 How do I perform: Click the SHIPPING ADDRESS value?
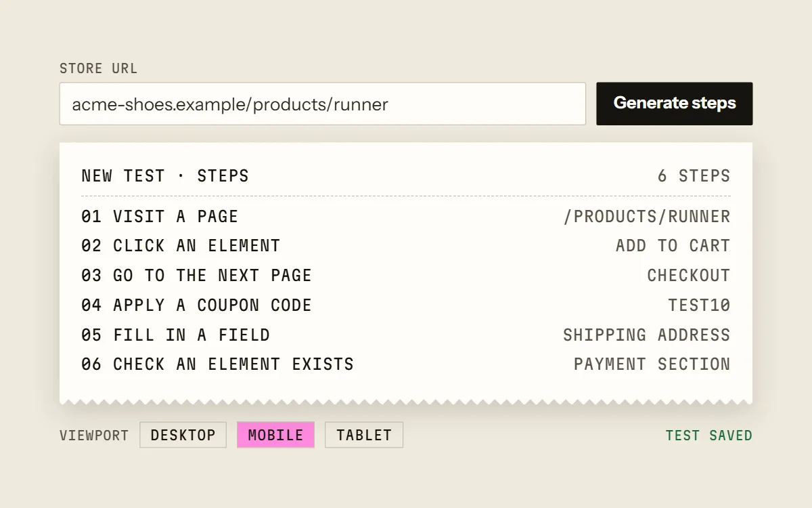click(647, 335)
